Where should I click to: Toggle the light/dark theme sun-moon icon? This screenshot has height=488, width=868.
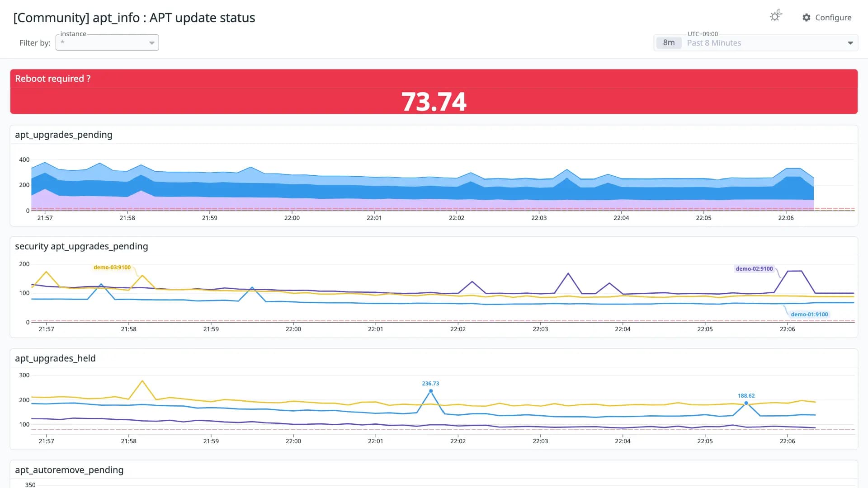tap(776, 16)
